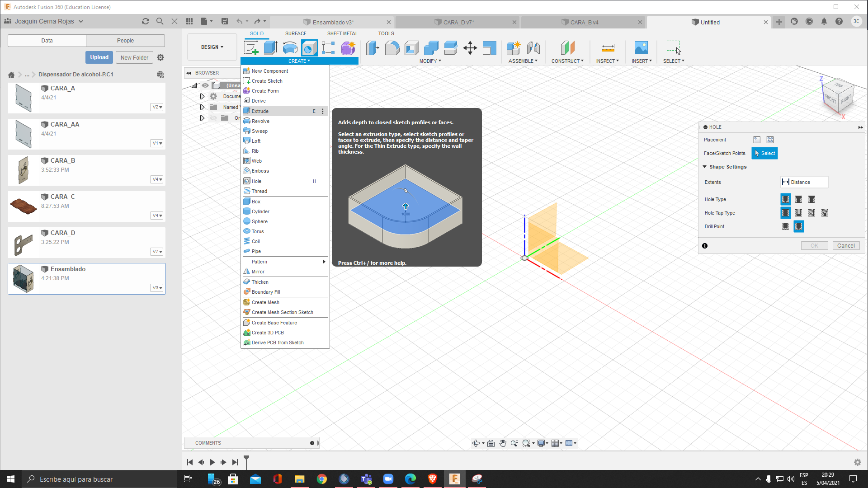868x488 pixels.
Task: Select the Combine tool icon
Action: (431, 47)
